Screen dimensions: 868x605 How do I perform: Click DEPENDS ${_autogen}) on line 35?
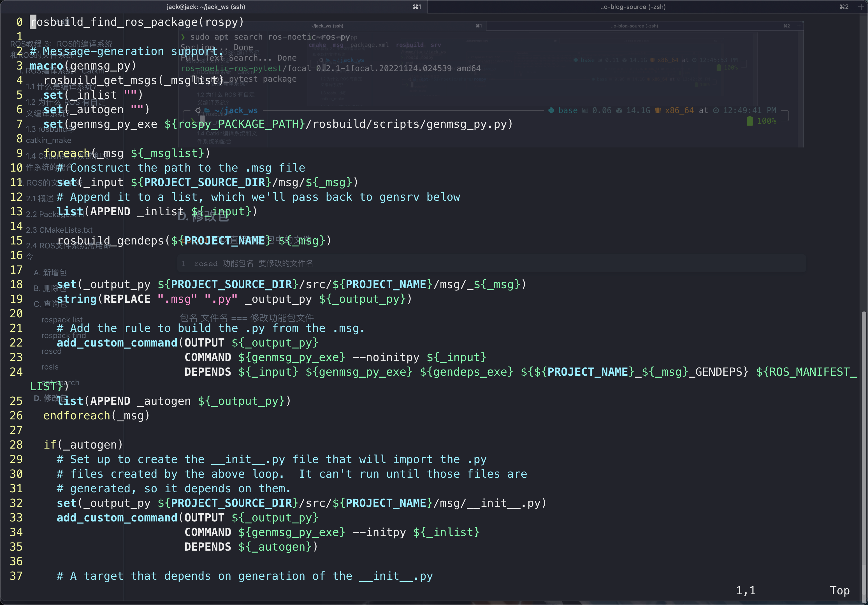[x=251, y=547]
